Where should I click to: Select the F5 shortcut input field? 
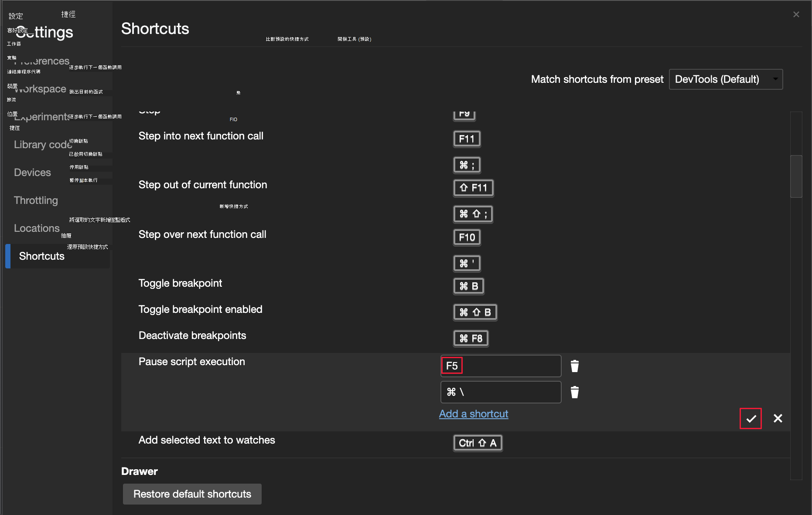click(500, 366)
